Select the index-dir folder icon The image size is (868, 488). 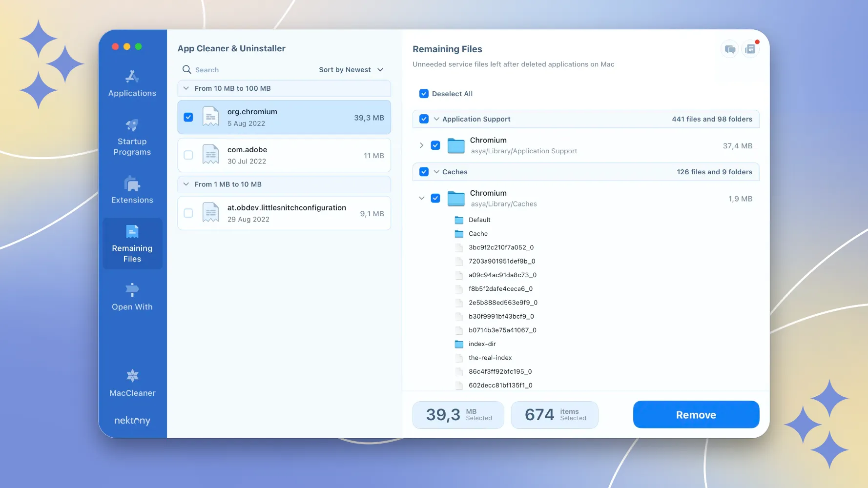[x=459, y=344]
